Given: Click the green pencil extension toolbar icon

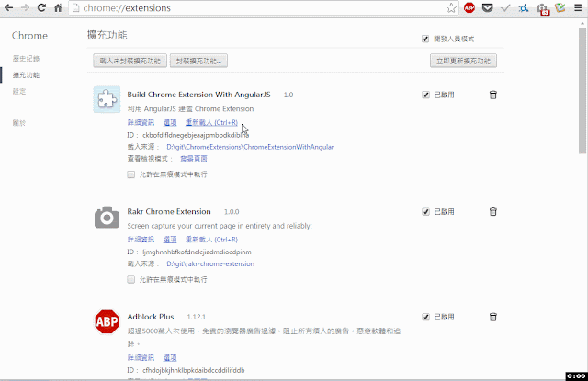Looking at the screenshot, I should click(560, 7).
